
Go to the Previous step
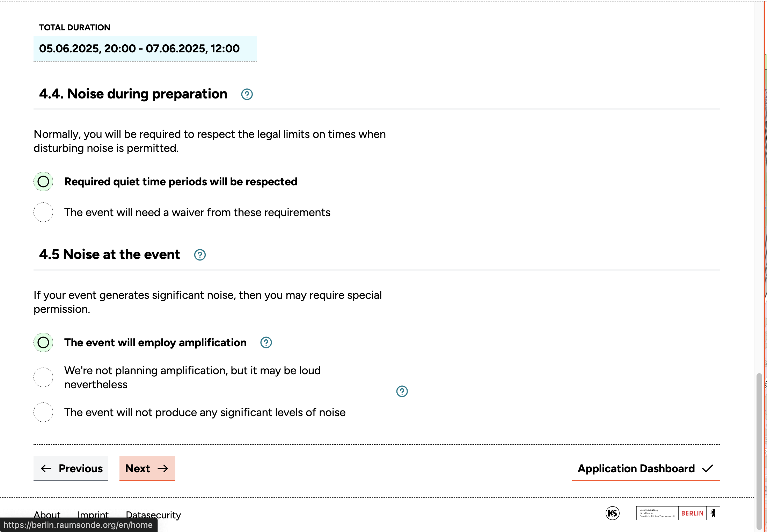click(x=71, y=468)
